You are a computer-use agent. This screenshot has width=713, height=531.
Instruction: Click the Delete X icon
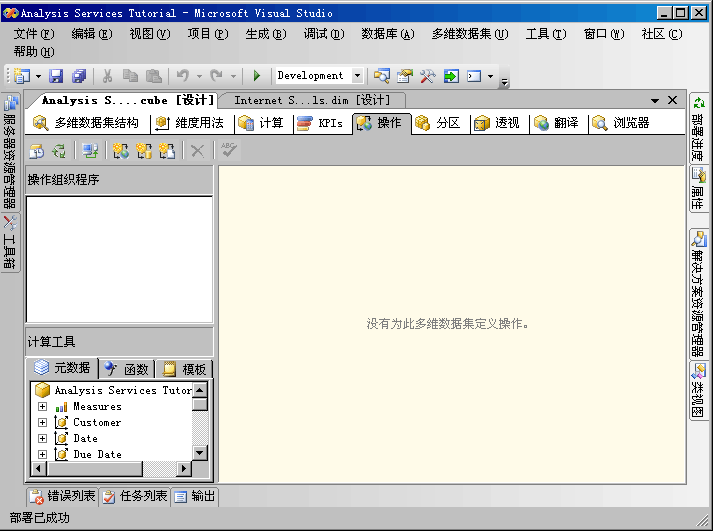pyautogui.click(x=197, y=150)
